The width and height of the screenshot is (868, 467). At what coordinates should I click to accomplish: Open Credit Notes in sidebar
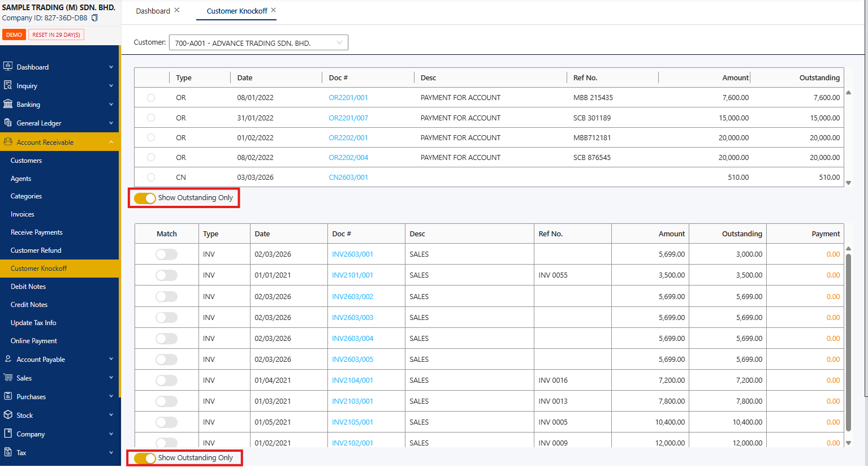click(x=29, y=305)
